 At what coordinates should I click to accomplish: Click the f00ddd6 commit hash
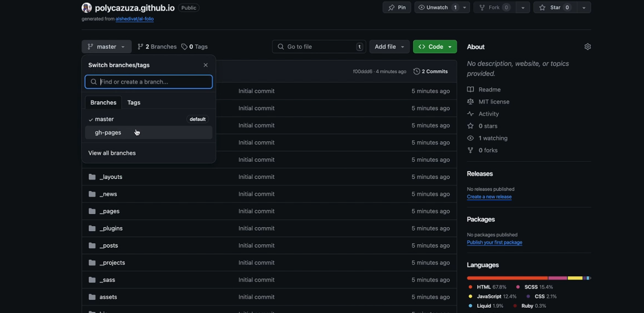[363, 72]
